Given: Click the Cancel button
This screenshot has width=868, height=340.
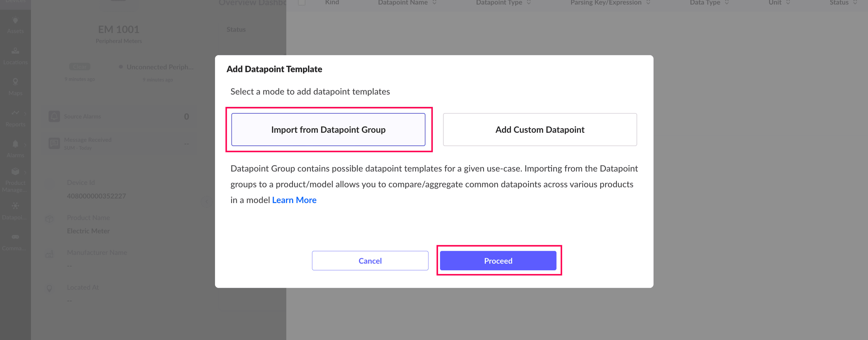Looking at the screenshot, I should [370, 261].
